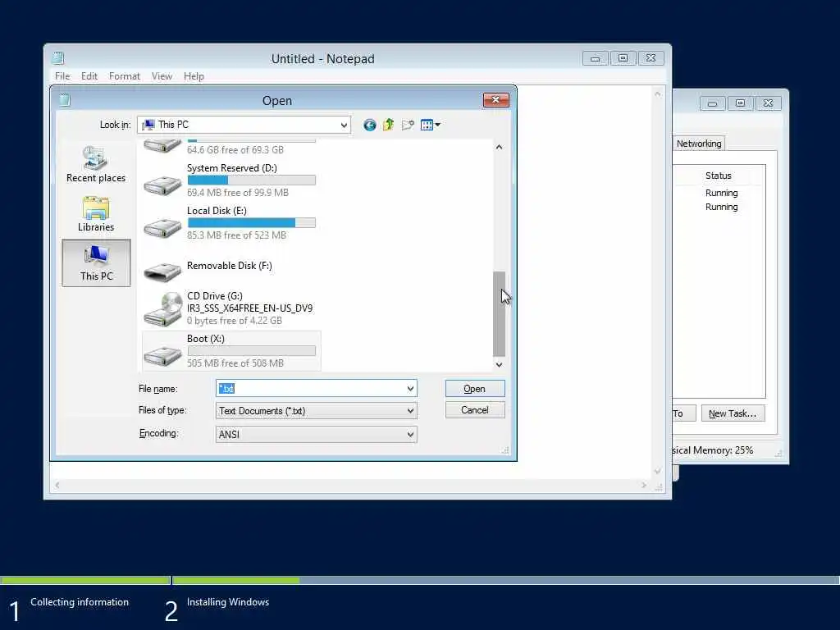Click 'Collecting information' step label
The height and width of the screenshot is (630, 840).
click(80, 602)
